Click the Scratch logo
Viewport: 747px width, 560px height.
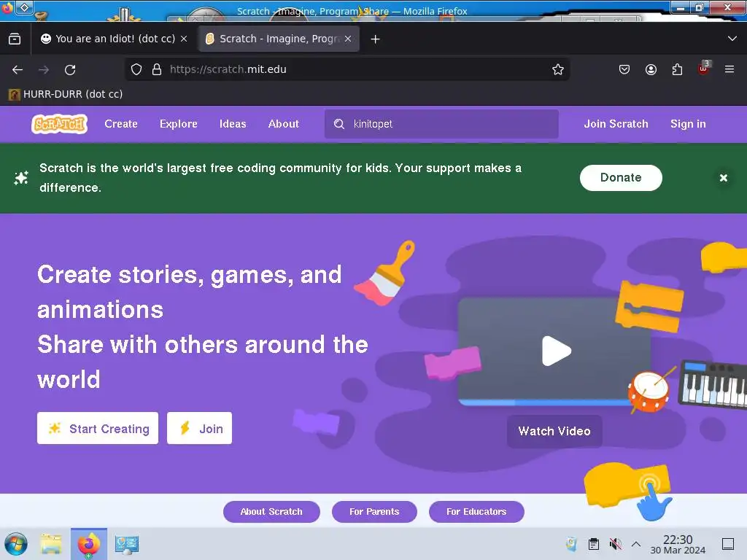click(x=60, y=124)
